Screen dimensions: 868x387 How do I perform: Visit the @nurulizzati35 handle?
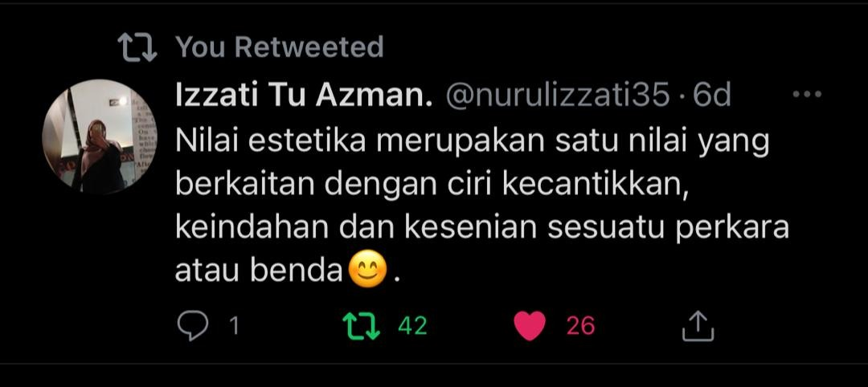point(558,96)
